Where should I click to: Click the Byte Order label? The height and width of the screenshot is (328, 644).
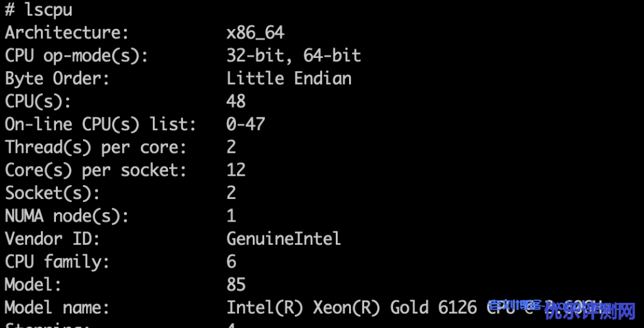[x=57, y=79]
